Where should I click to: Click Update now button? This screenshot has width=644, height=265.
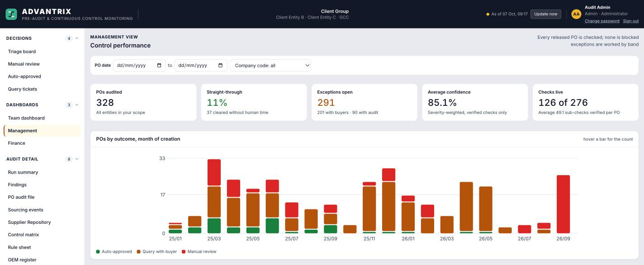546,14
